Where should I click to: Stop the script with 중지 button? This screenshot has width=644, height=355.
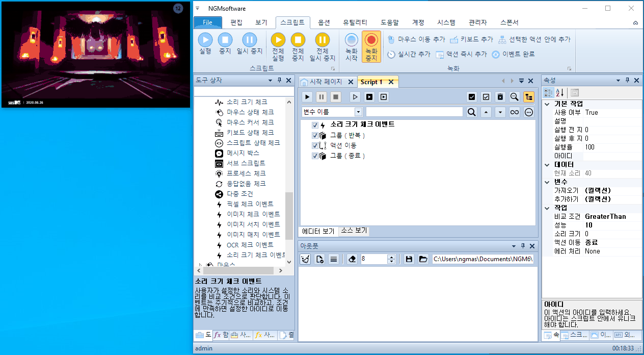[x=225, y=44]
